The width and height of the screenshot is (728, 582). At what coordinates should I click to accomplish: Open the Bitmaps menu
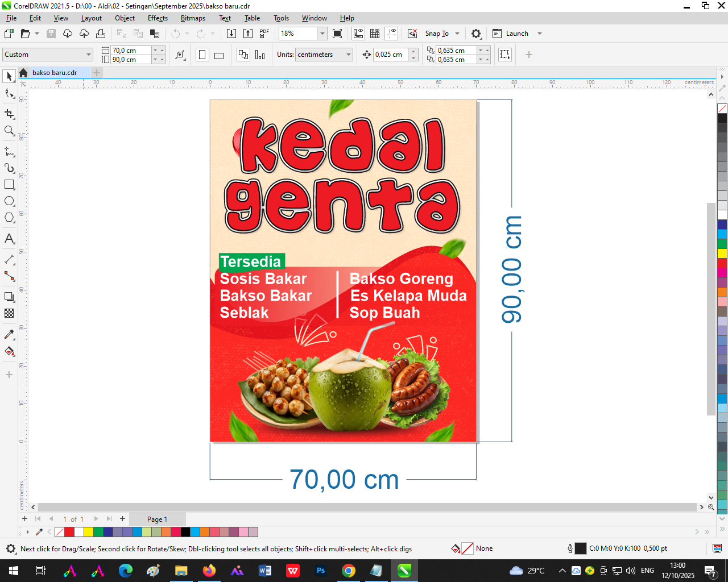coord(193,18)
